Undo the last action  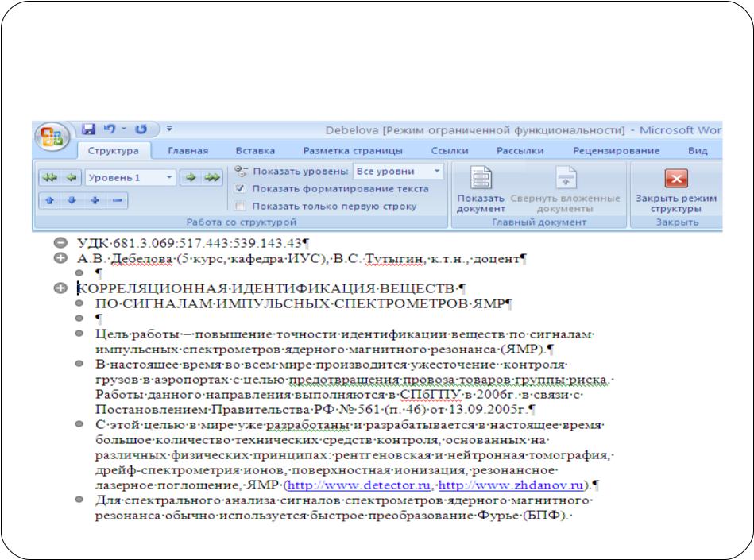click(x=110, y=129)
